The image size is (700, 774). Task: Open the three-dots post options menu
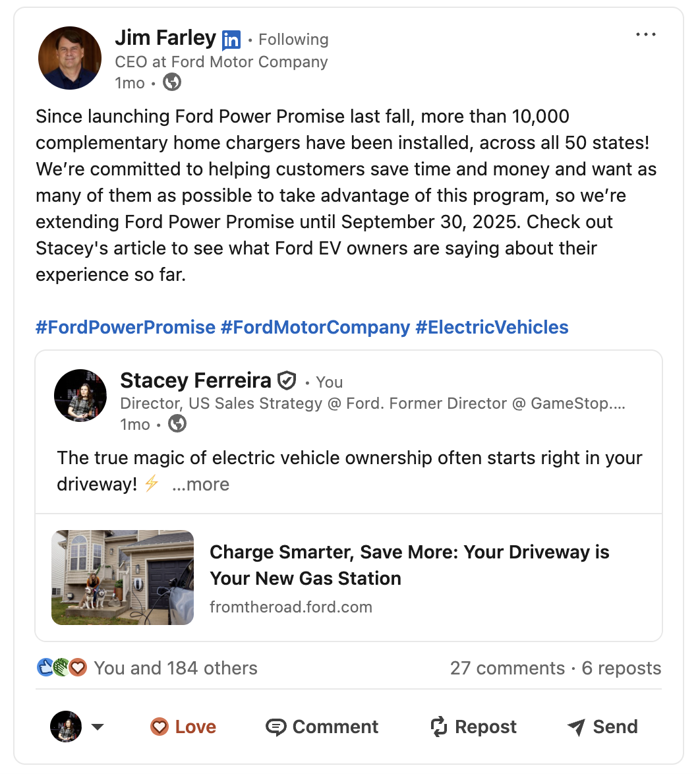(645, 35)
